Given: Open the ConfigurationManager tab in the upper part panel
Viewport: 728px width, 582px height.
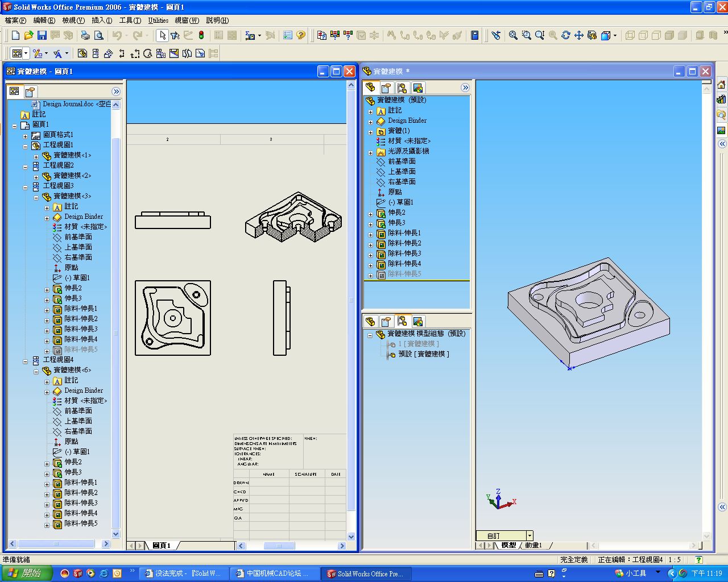Looking at the screenshot, I should (402, 88).
